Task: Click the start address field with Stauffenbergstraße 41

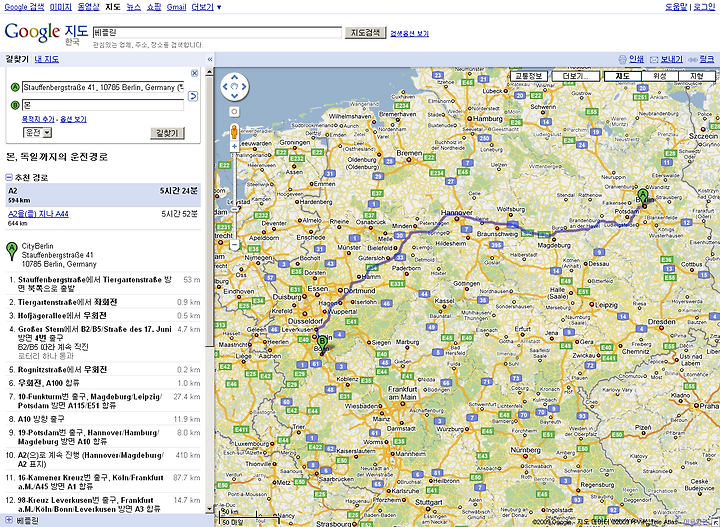Action: [x=103, y=87]
